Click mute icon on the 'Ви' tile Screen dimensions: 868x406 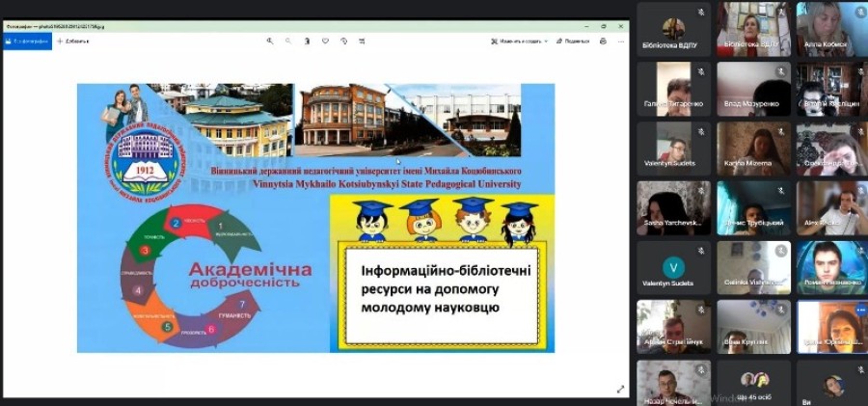point(862,369)
